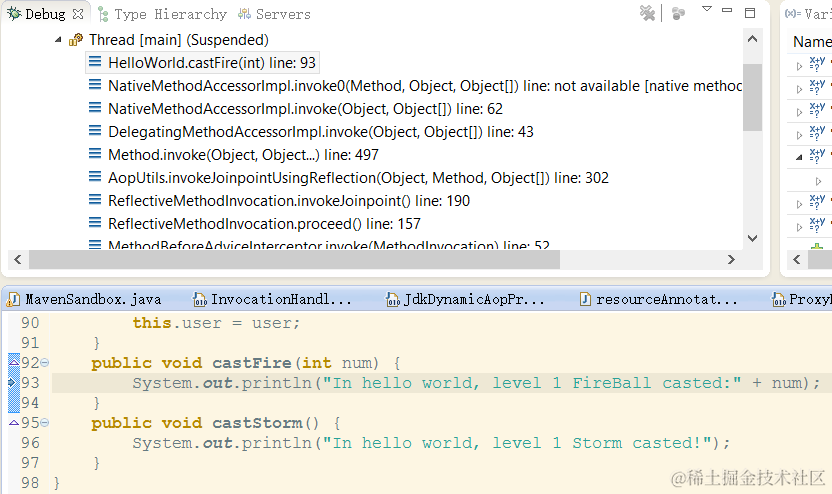Open the Debug view menu dropdown
Image resolution: width=832 pixels, height=494 pixels.
click(x=707, y=9)
